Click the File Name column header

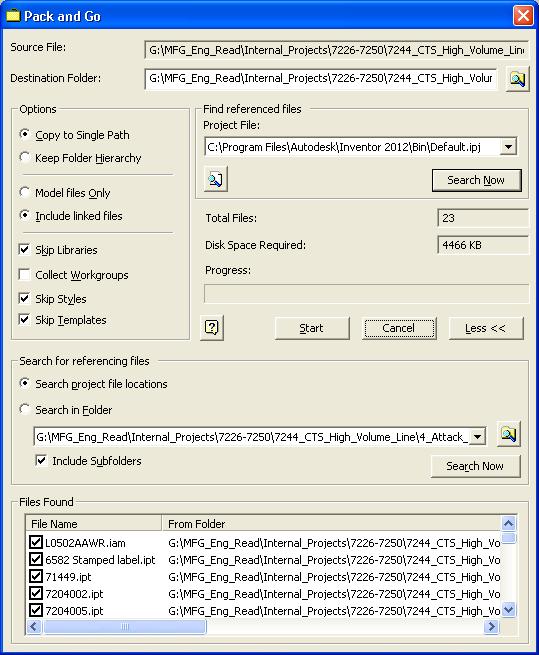(x=94, y=523)
